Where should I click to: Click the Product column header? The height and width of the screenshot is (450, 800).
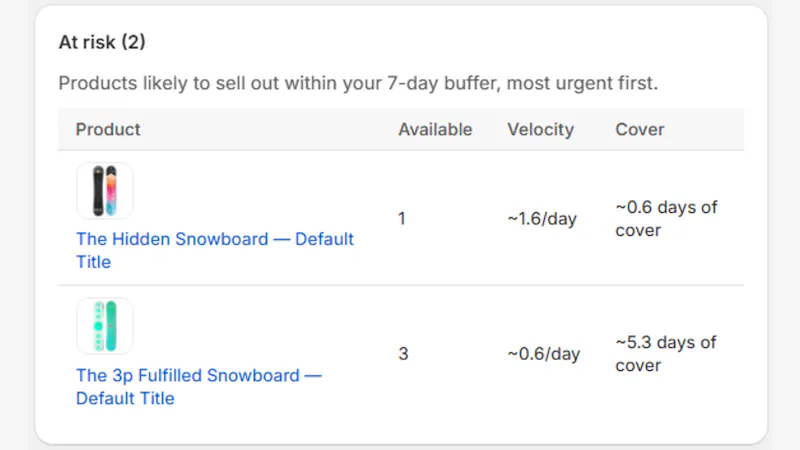pyautogui.click(x=108, y=130)
